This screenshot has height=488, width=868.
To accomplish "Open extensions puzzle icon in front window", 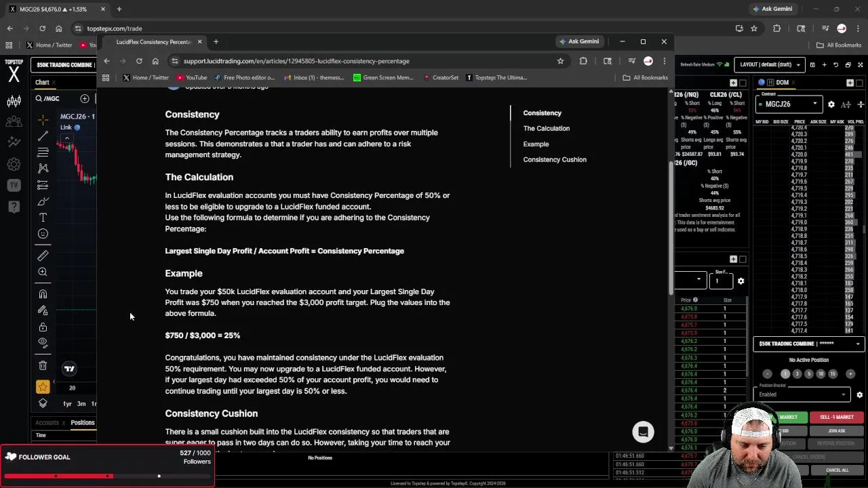I will [583, 61].
